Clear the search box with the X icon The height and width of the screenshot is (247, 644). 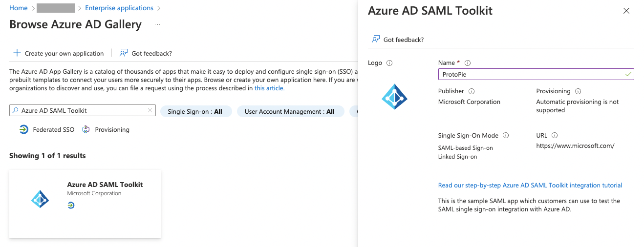pos(150,111)
